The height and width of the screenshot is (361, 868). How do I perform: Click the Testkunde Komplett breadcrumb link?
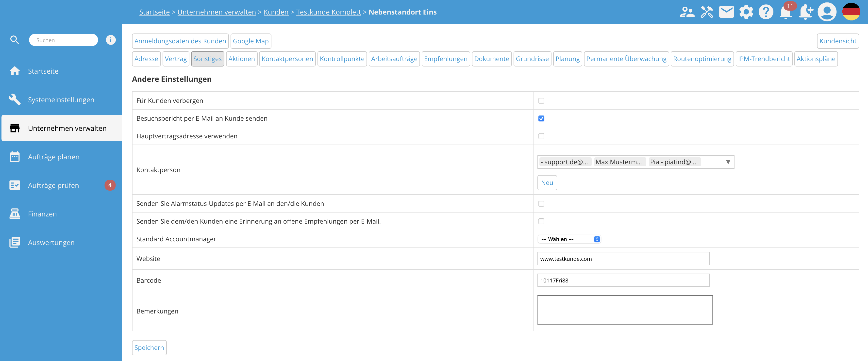328,12
